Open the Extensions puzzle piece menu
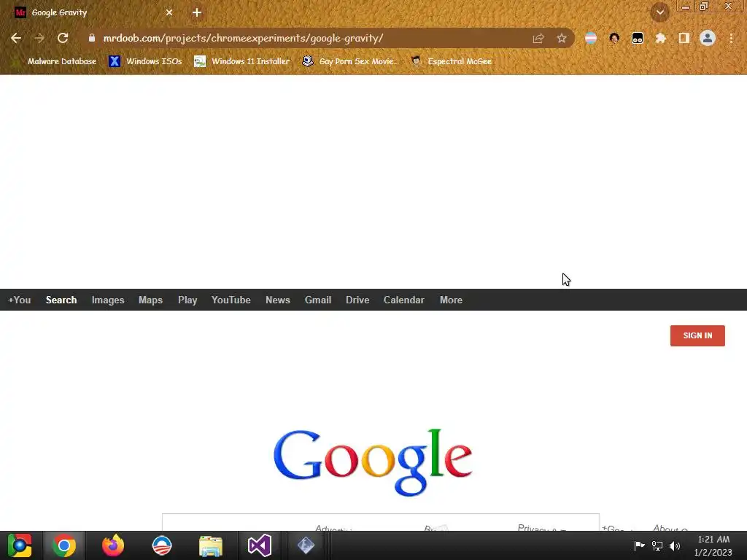Screen dimensions: 747x560 [x=661, y=39]
